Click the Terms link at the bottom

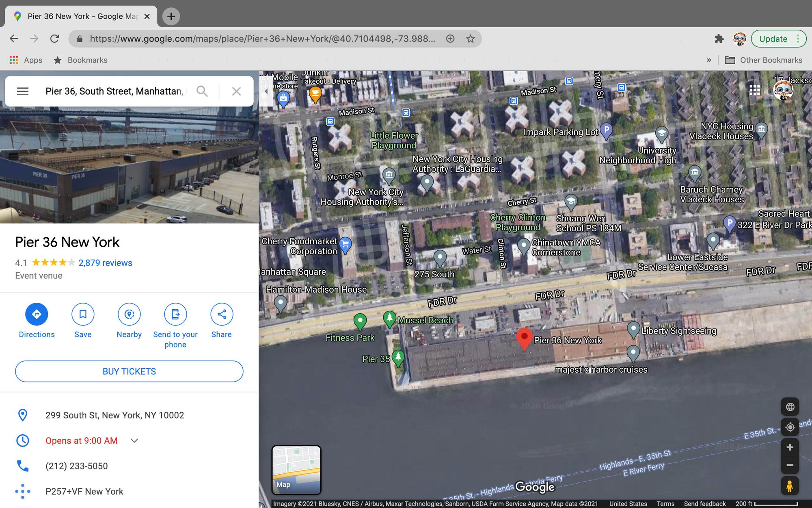click(665, 504)
